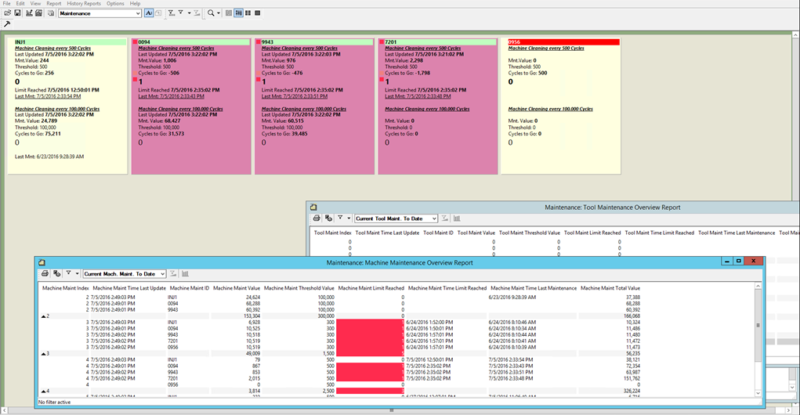Image resolution: width=800 pixels, height=415 pixels.
Task: Click the Machine Maintenance report window icon
Action: click(x=42, y=262)
